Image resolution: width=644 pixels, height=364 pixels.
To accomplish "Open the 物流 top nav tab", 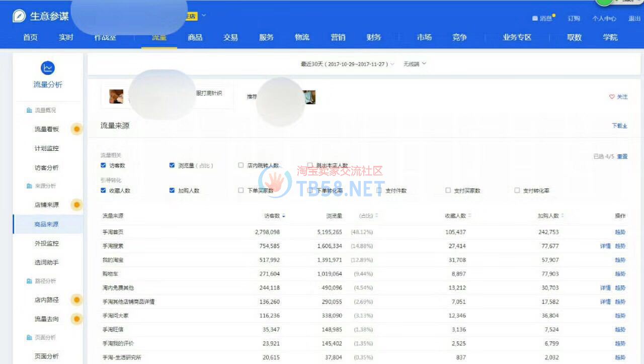I will [302, 37].
